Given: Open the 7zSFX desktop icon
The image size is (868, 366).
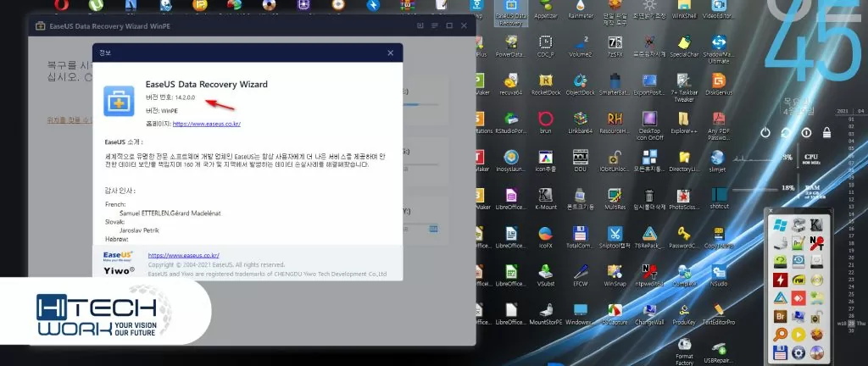Looking at the screenshot, I should pos(615,47).
